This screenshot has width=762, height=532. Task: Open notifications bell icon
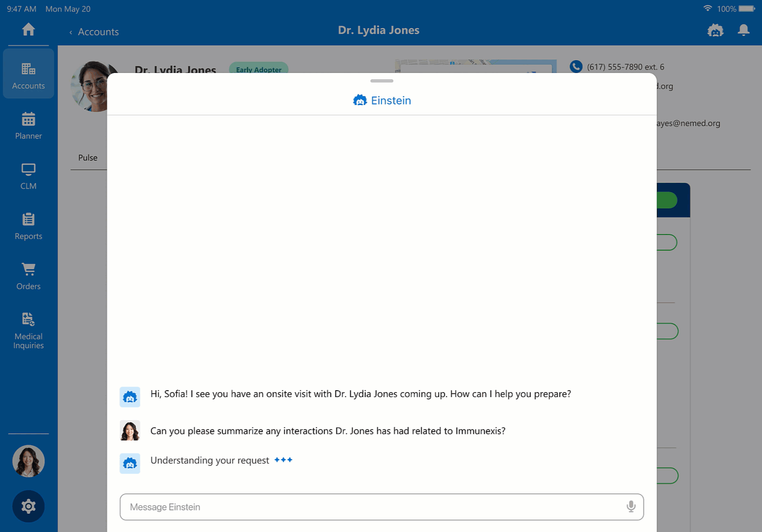pos(744,31)
